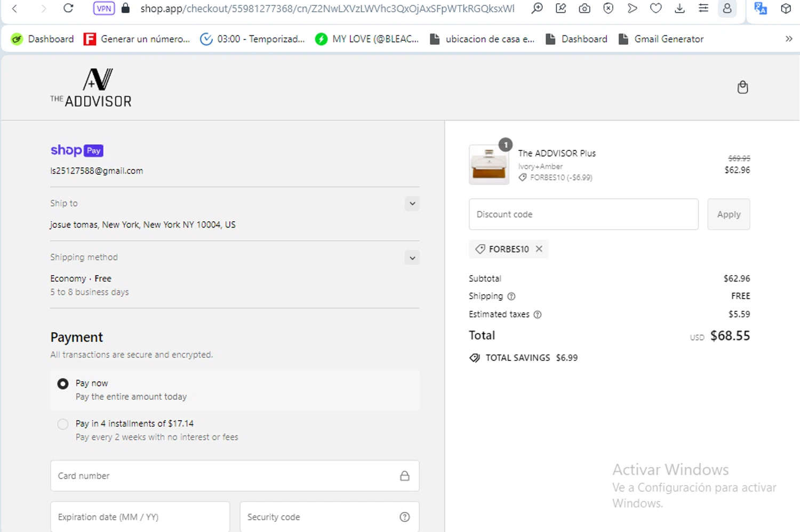Image resolution: width=800 pixels, height=532 pixels.
Task: Open the shopping bag cart icon
Action: pos(742,87)
